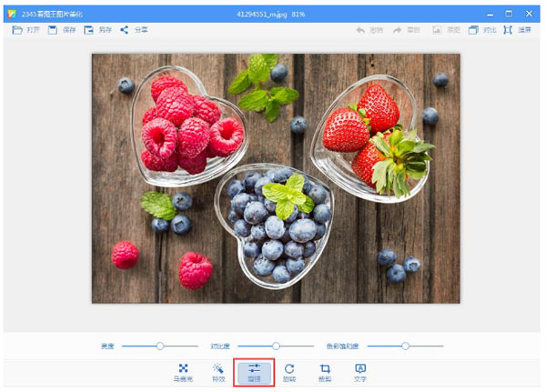This screenshot has width=546, height=392.
Task: Click the berries photo in the canvas
Action: [x=276, y=178]
